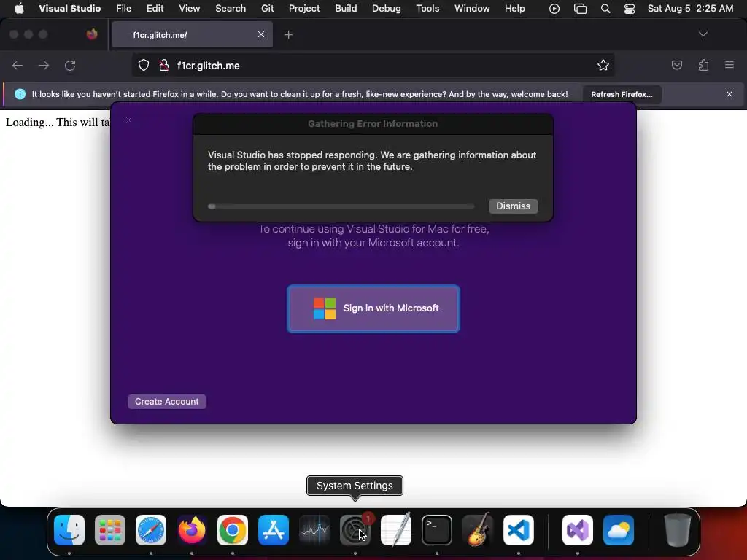Open the Firefox extensions menu

703,65
